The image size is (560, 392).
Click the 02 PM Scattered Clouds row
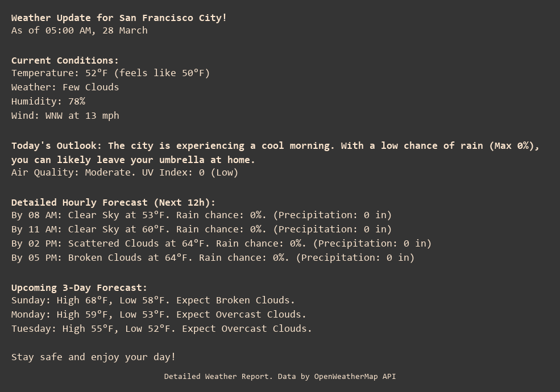221,243
